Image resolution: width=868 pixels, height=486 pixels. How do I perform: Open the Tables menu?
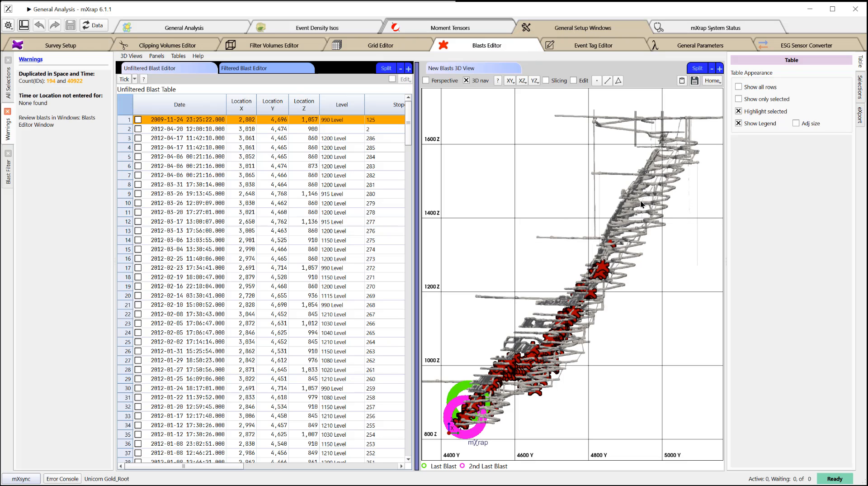tap(178, 56)
